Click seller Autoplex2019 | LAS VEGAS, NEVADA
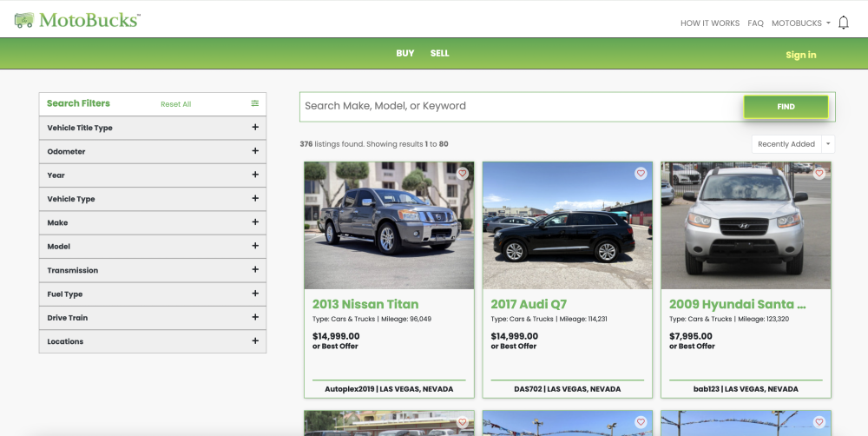The width and height of the screenshot is (868, 436). [389, 389]
